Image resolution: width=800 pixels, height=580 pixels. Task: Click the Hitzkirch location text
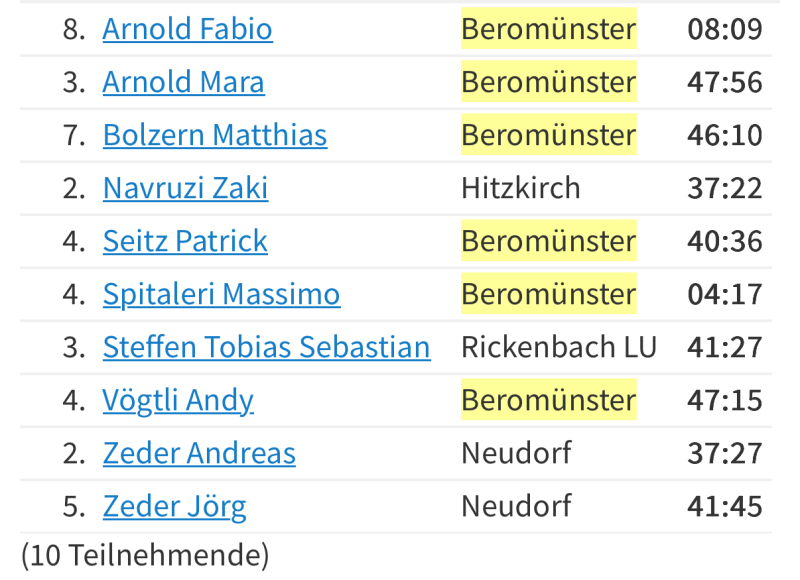click(x=520, y=188)
